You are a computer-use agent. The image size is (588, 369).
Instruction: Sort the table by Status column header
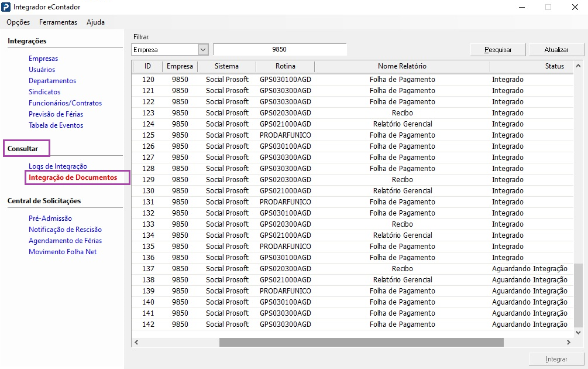(554, 66)
